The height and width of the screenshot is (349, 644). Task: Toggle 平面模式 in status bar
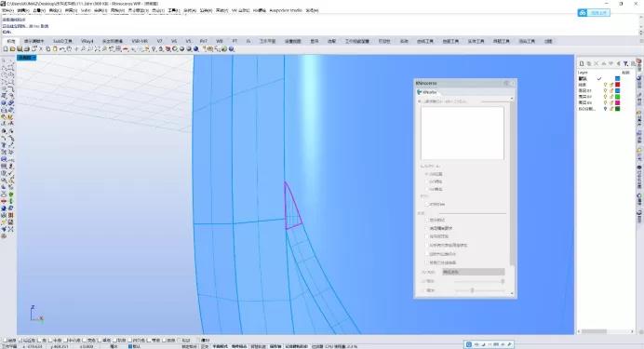220,346
